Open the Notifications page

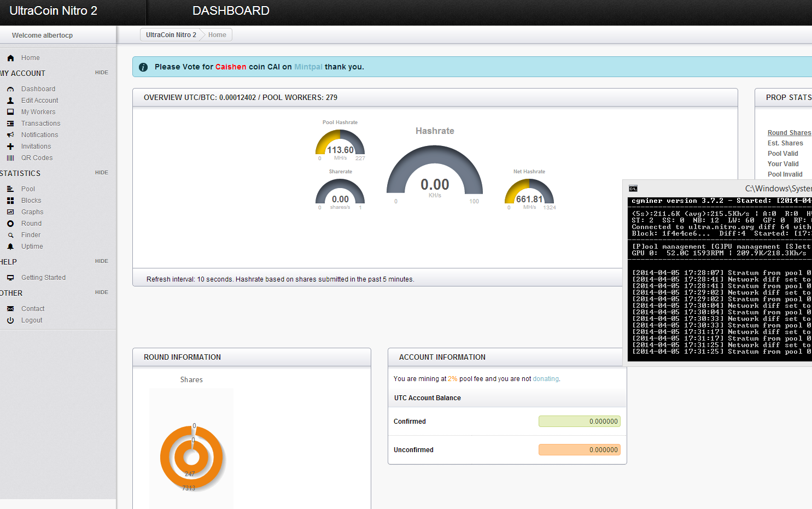pyautogui.click(x=39, y=135)
